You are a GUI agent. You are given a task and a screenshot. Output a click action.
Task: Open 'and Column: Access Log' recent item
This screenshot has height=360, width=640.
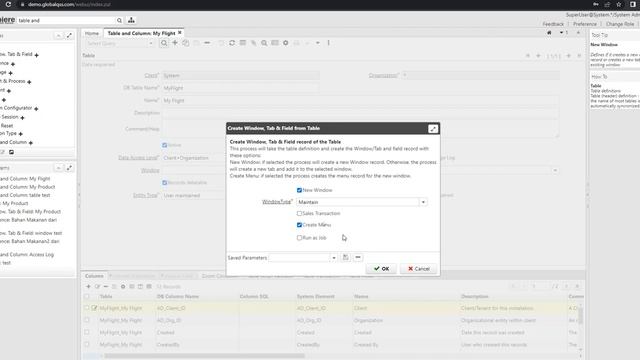(27, 255)
